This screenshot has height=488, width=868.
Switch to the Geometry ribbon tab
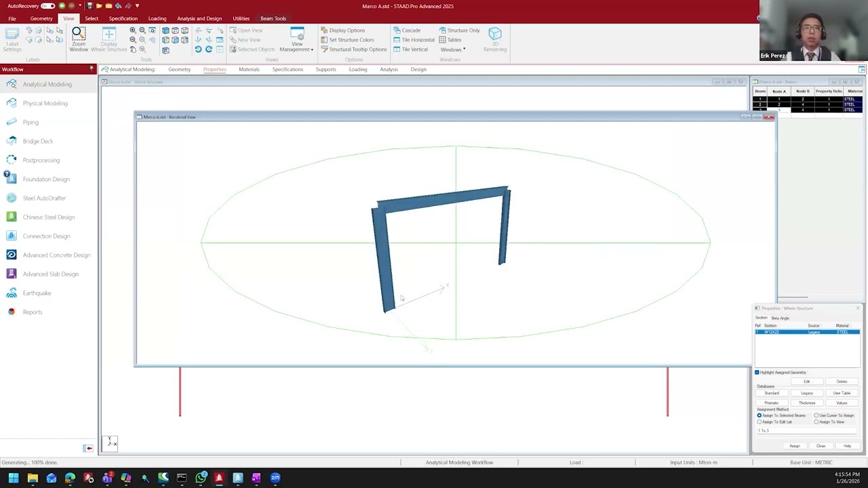coord(41,18)
